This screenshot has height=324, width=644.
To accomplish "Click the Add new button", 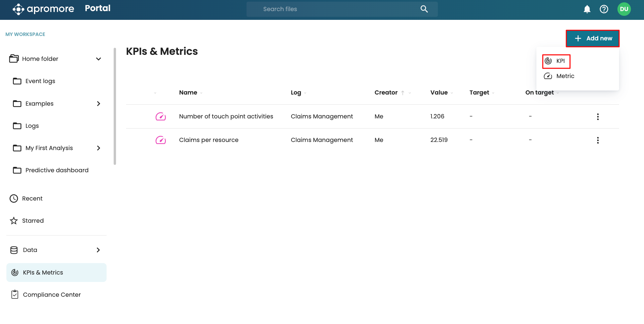I will click(x=593, y=38).
